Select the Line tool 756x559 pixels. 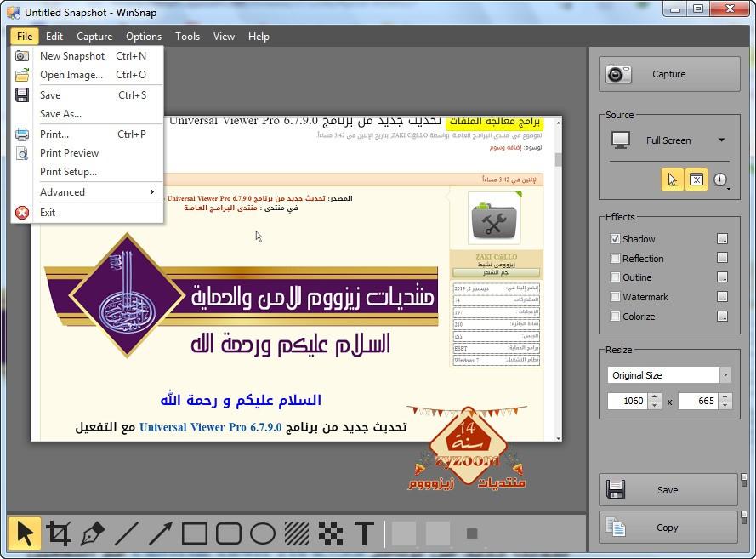127,533
